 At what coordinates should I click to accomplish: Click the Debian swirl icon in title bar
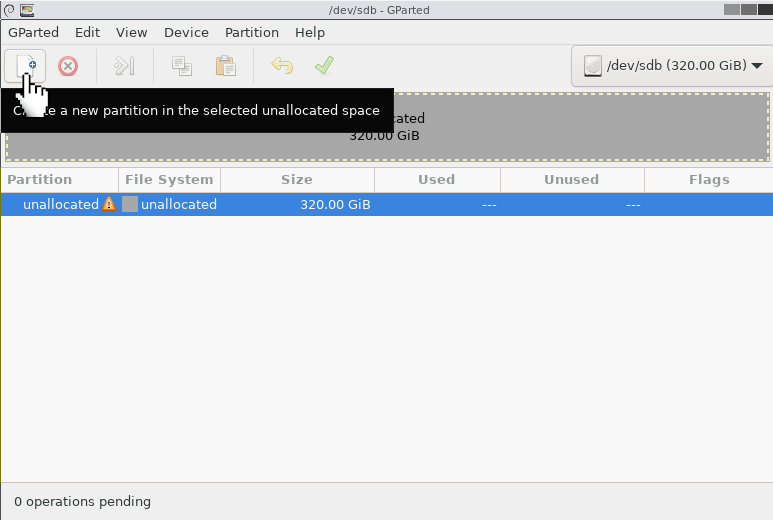coord(9,10)
